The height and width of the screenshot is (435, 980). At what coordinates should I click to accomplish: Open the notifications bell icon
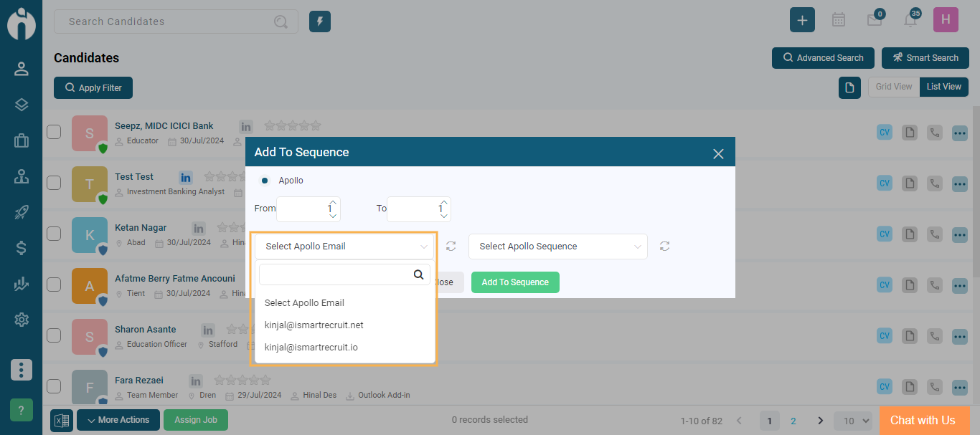tap(910, 20)
